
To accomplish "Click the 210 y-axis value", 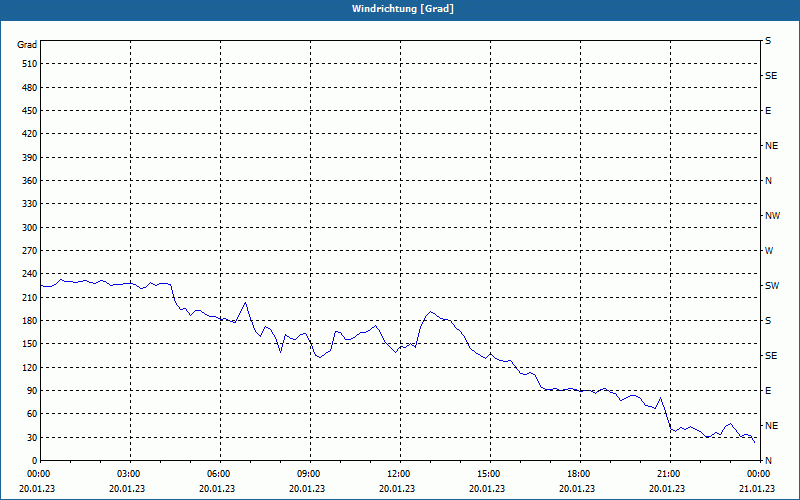I will pos(30,297).
